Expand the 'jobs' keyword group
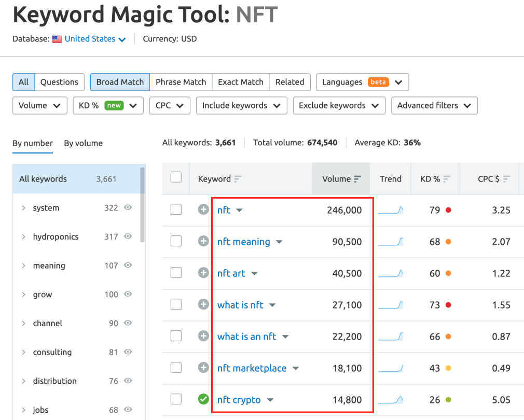Viewport: 524px width, 420px height. (23, 410)
